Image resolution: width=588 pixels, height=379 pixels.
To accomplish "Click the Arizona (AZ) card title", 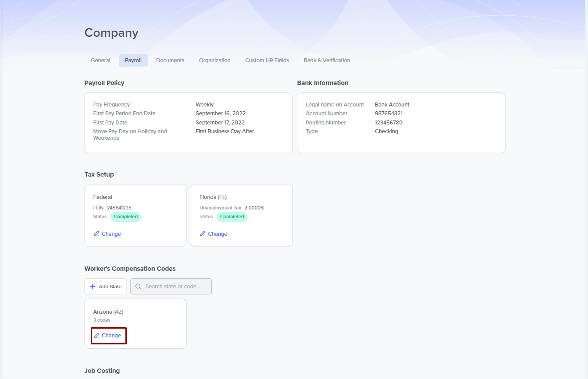I will pyautogui.click(x=108, y=312).
